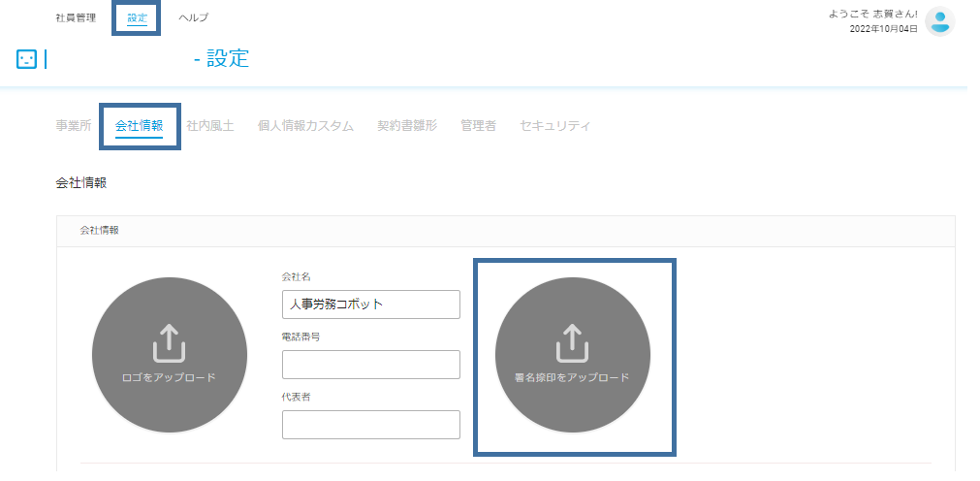
Task: Click the robot face app logo
Action: [27, 59]
